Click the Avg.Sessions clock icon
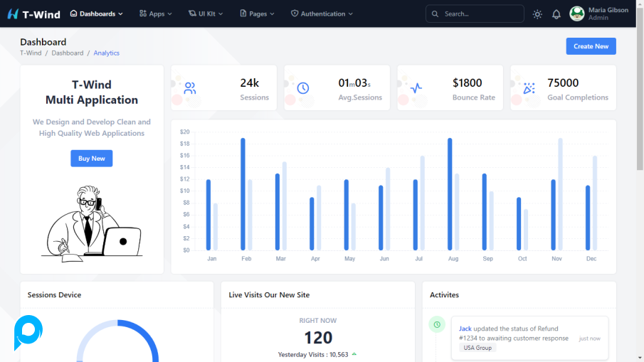Image resolution: width=644 pixels, height=362 pixels. tap(303, 87)
